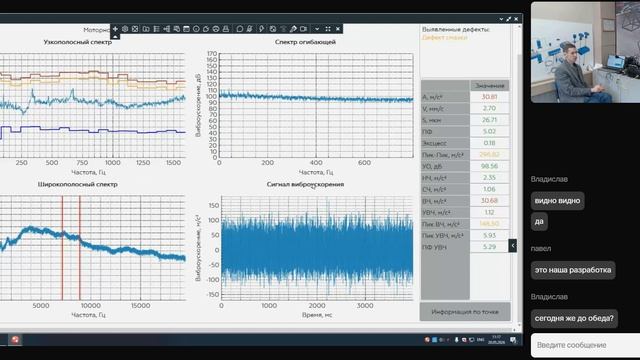Screen dimensions: 640x360
Task: Focus the 'Введите сообщение' chat input field
Action: pyautogui.click(x=585, y=345)
